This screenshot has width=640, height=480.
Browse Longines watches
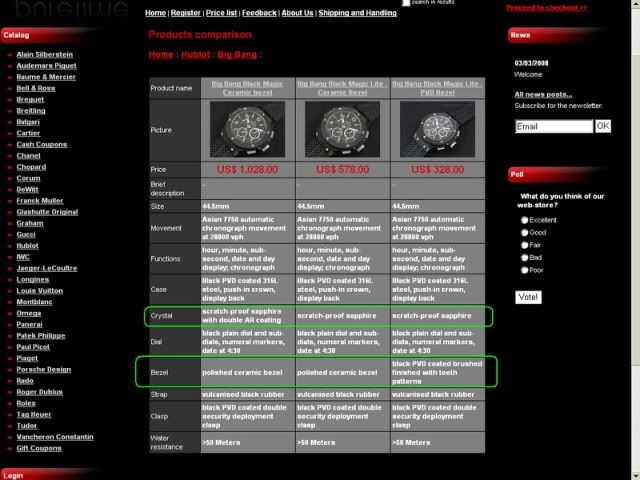tap(33, 279)
